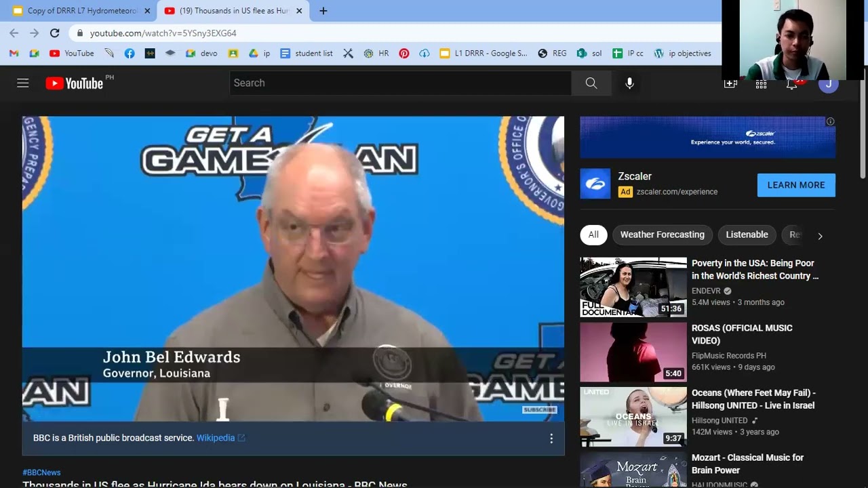The image size is (868, 488).
Task: Open the Wikipedia link about BBC
Action: tap(220, 438)
